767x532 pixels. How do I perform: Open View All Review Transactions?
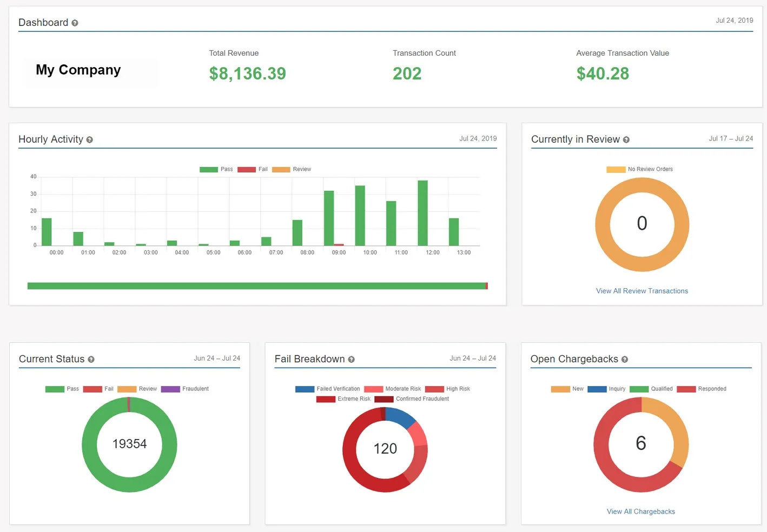coord(642,291)
